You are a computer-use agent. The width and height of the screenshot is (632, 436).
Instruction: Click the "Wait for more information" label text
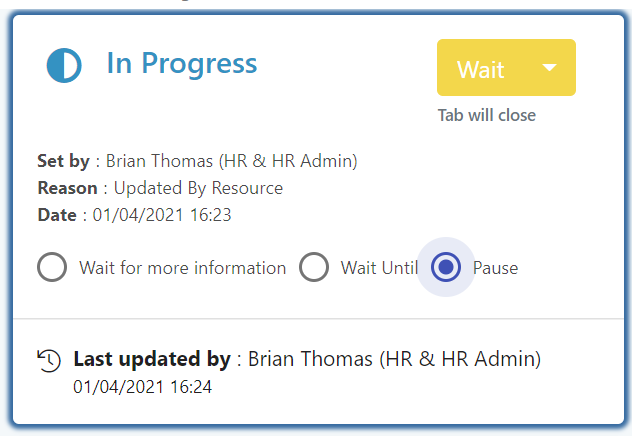182,268
